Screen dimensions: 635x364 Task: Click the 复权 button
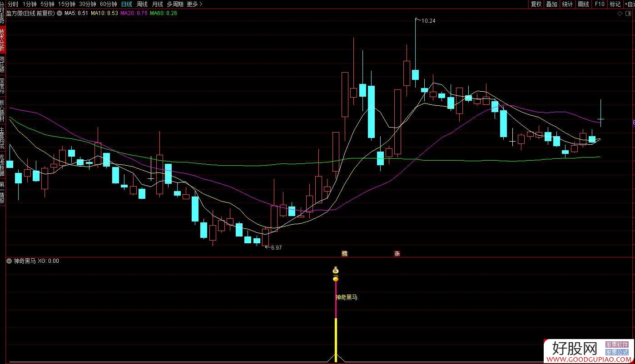coord(536,4)
